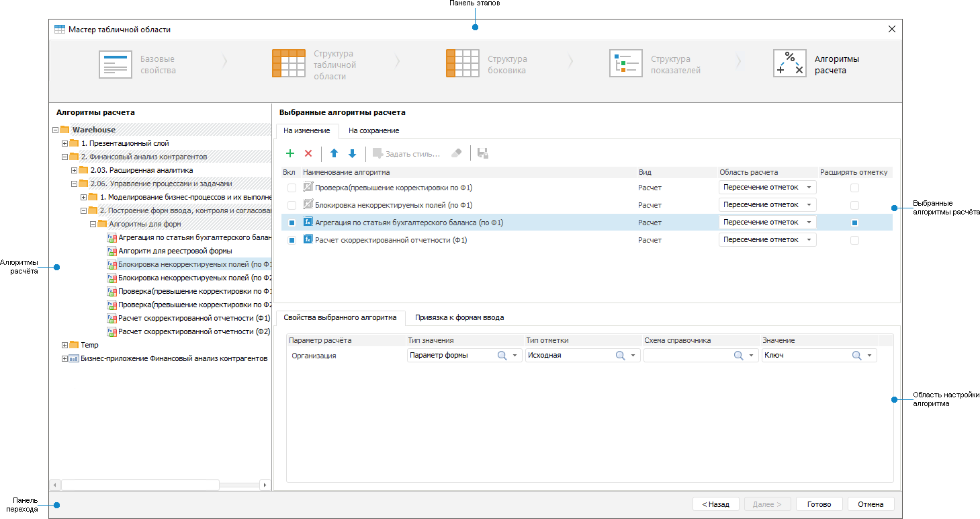This screenshot has height=519, width=980.
Task: Switch to the На сохранение tab
Action: (373, 130)
